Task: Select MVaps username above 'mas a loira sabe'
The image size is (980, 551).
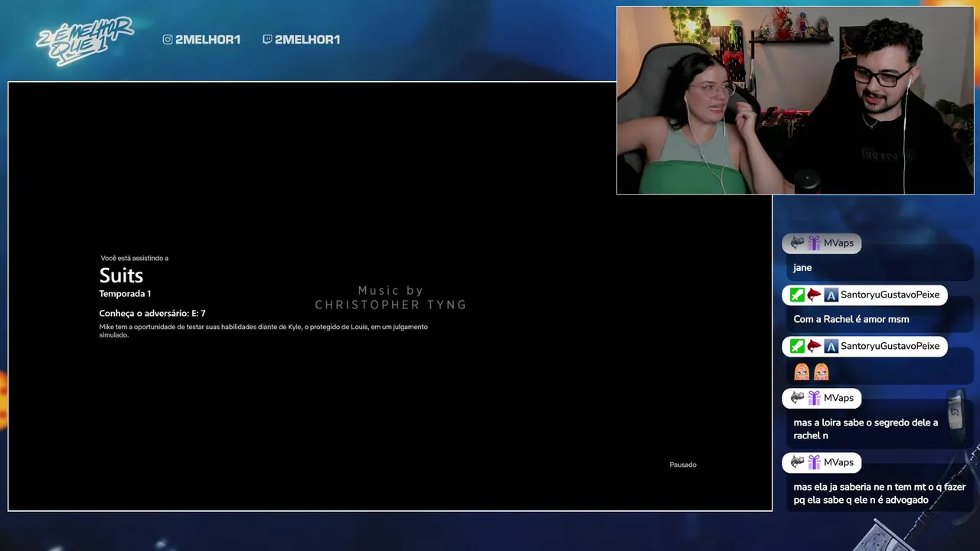Action: point(838,398)
